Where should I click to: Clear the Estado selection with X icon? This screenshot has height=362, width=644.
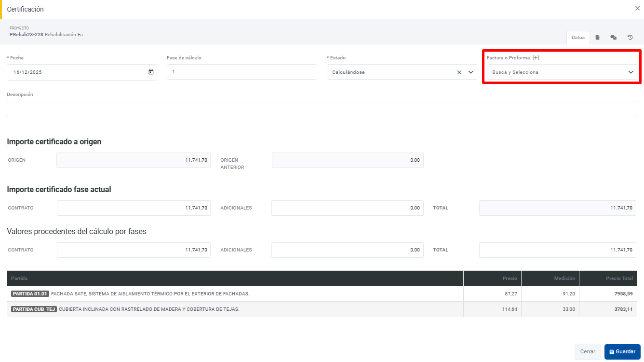[x=459, y=72]
